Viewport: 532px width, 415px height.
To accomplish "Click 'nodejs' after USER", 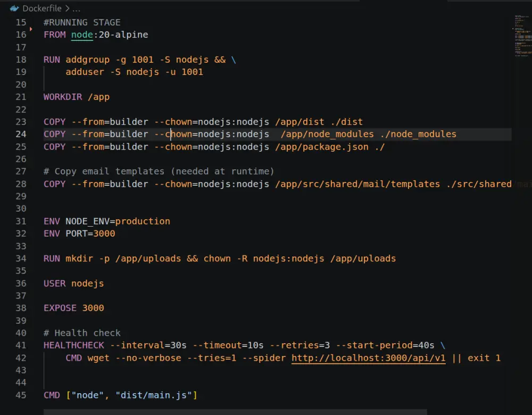I will (x=88, y=284).
